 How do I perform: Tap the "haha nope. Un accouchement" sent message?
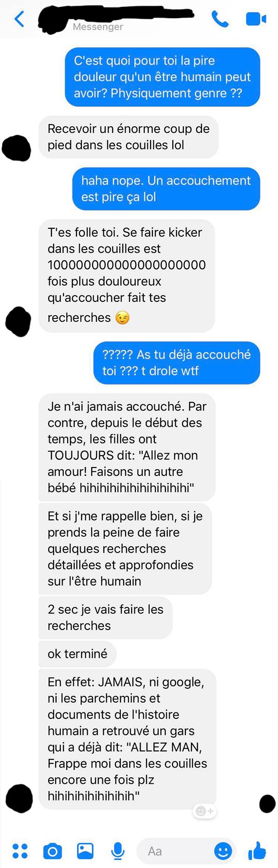coord(166,189)
